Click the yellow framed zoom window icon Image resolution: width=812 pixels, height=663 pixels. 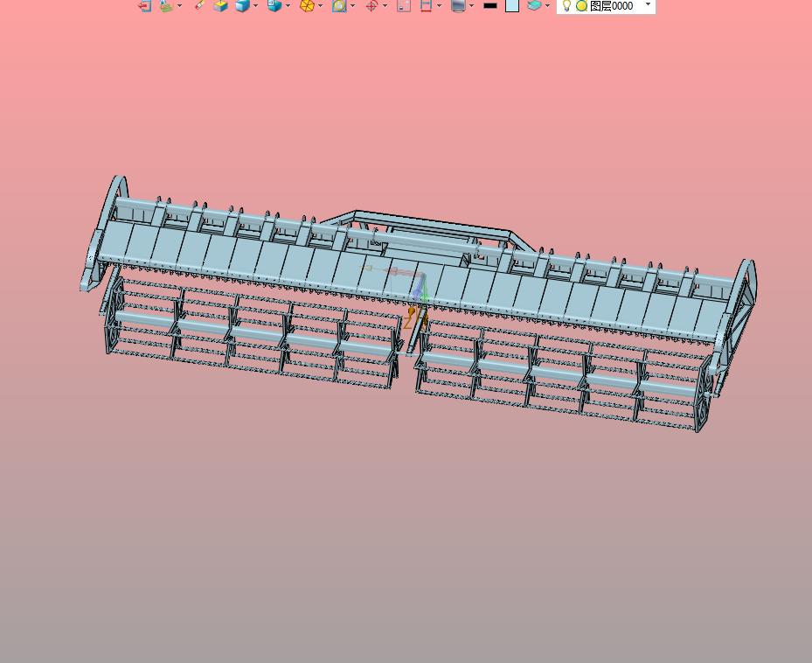click(339, 6)
